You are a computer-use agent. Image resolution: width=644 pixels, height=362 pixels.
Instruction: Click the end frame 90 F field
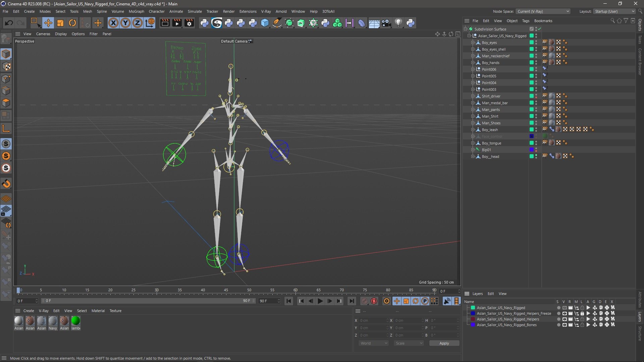click(269, 301)
